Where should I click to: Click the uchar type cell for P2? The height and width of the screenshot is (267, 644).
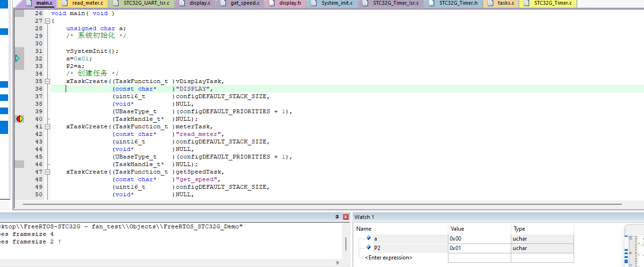tap(542, 248)
